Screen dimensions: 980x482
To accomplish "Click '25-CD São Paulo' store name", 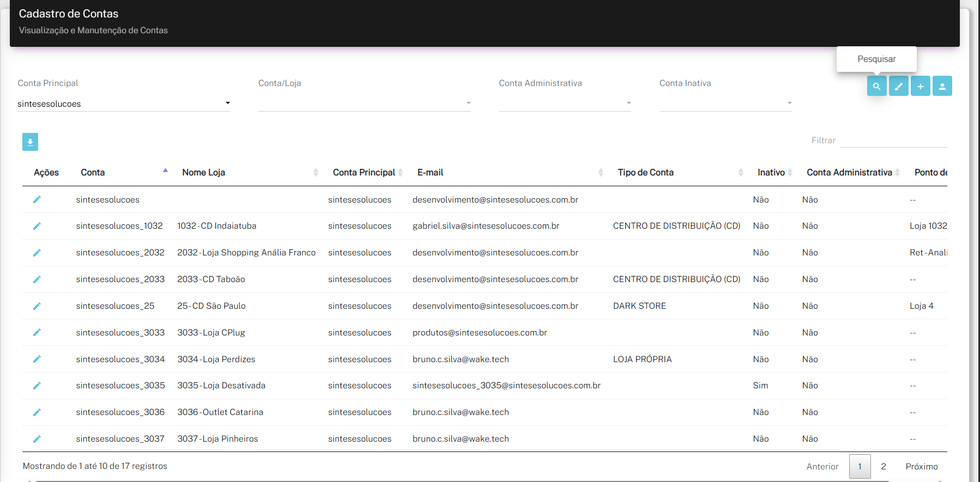I will [211, 306].
